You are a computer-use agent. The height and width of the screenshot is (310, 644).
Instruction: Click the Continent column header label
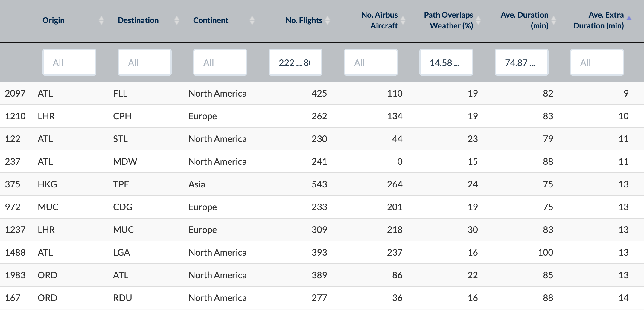click(x=211, y=20)
